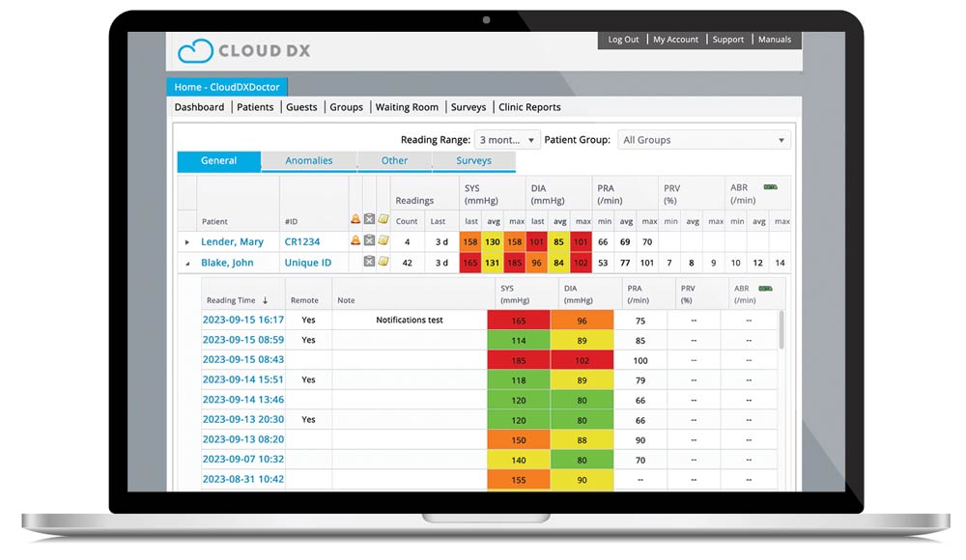This screenshot has height=560, width=966.
Task: Open the 2023-09-15 08:59 reading
Action: tap(243, 340)
